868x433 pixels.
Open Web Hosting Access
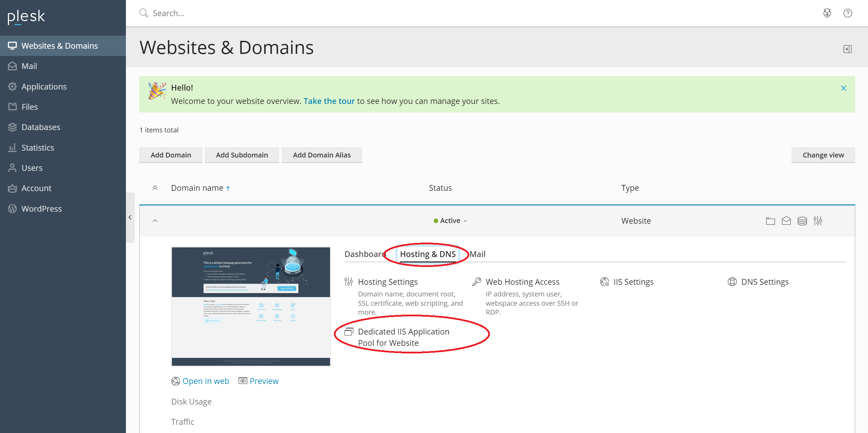pyautogui.click(x=523, y=282)
